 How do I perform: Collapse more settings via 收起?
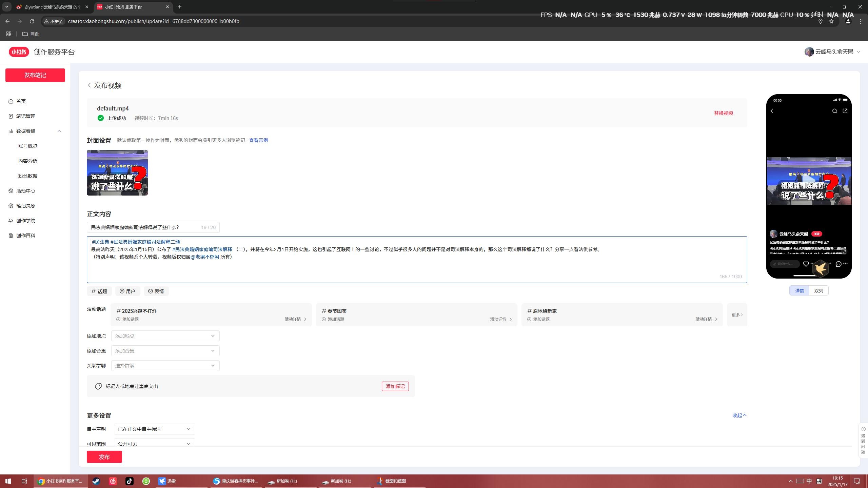click(x=739, y=415)
